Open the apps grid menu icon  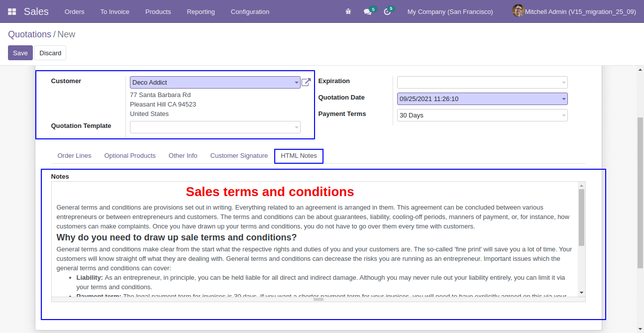[12, 11]
